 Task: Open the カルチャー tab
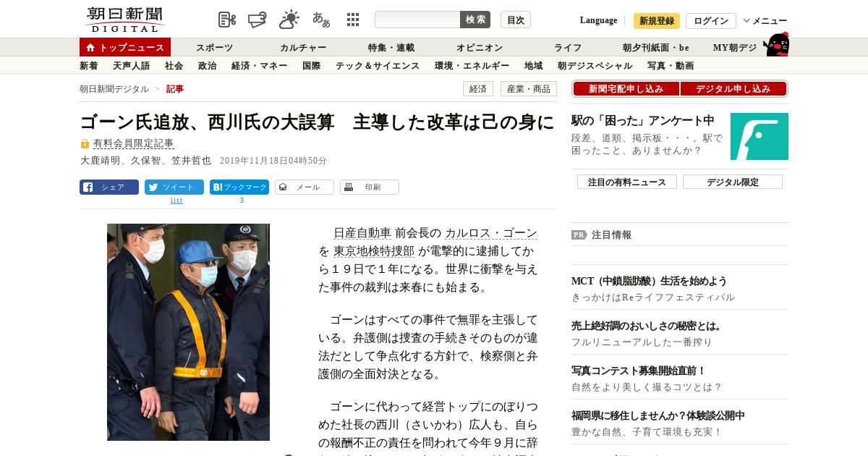(303, 48)
